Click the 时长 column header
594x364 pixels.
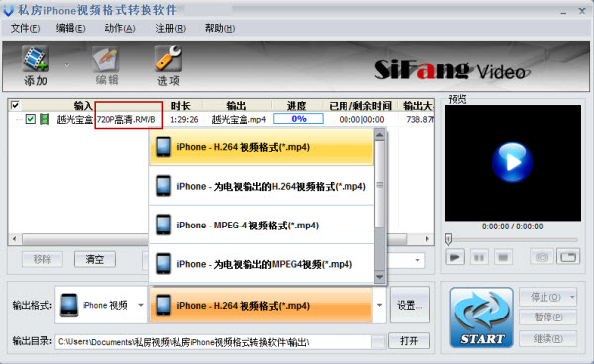tap(180, 106)
